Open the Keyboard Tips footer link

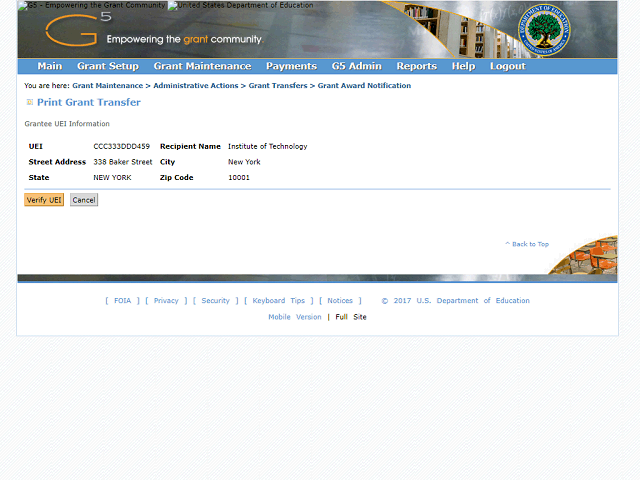coord(279,301)
